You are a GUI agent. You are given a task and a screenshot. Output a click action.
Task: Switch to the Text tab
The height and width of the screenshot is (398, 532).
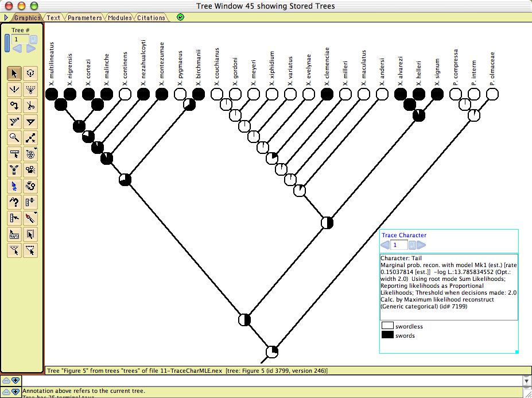tap(53, 18)
